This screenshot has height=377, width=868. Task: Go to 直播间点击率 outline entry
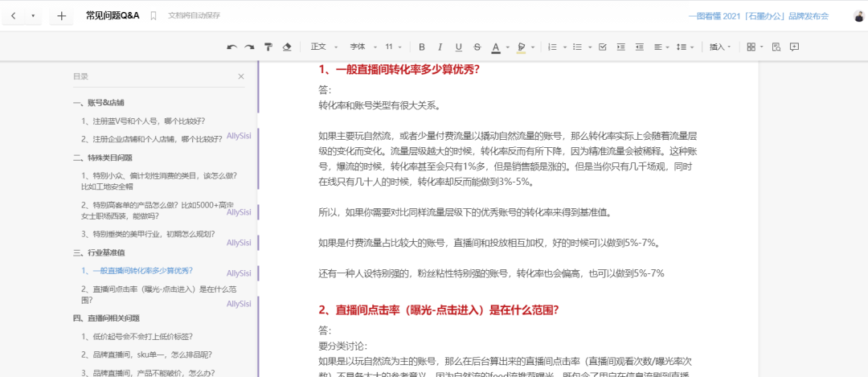[x=158, y=294]
